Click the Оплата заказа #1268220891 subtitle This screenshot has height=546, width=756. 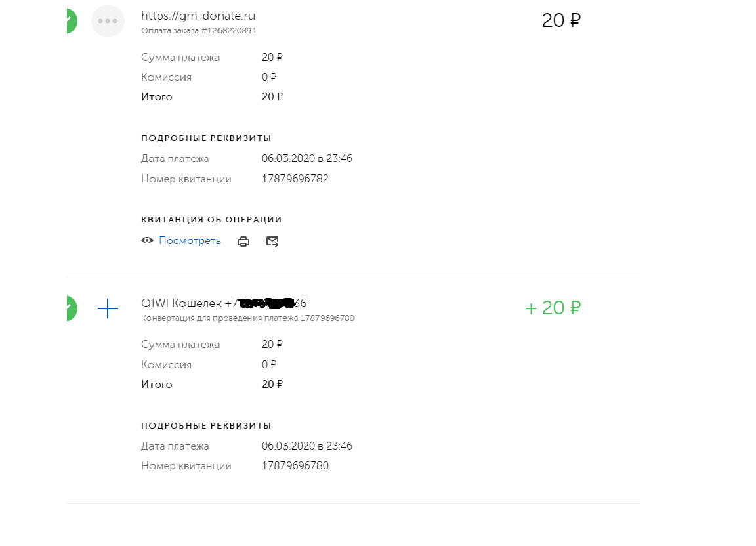(198, 31)
